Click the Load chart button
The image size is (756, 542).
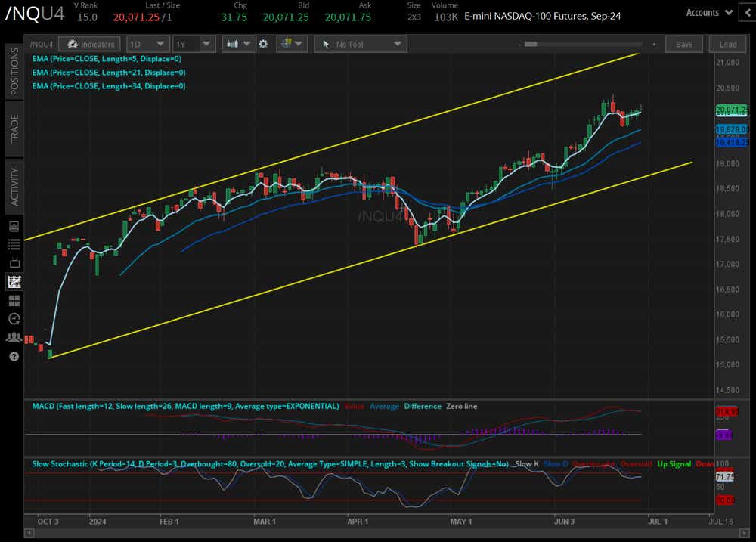click(727, 45)
